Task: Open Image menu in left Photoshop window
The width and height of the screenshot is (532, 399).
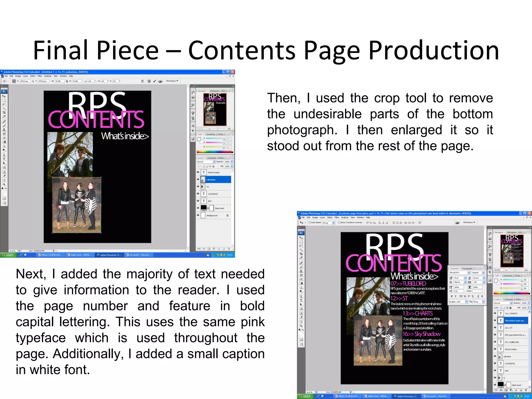Action: tap(18, 76)
